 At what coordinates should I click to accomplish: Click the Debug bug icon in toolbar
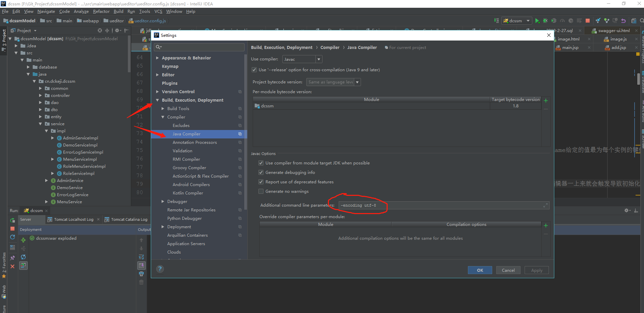click(x=545, y=21)
